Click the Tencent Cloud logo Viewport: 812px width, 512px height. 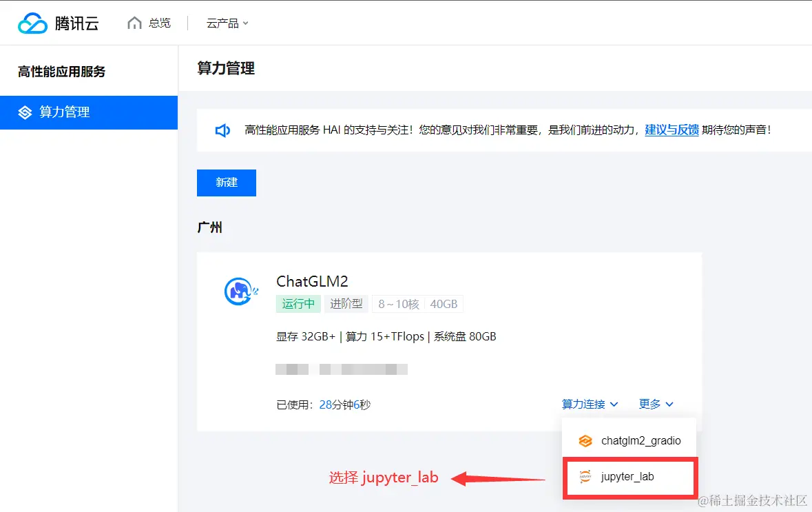click(58, 23)
